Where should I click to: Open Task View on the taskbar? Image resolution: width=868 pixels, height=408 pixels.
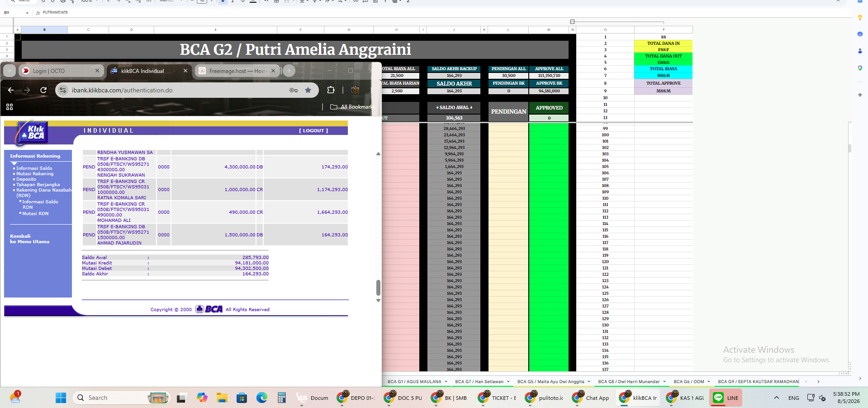pos(181,398)
